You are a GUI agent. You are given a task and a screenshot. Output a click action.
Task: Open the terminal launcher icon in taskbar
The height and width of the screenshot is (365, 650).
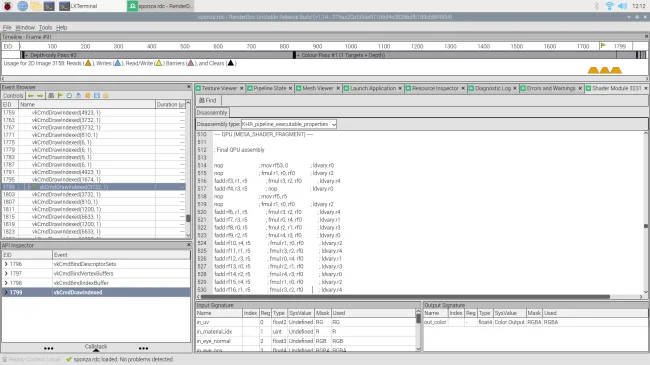pyautogui.click(x=49, y=6)
